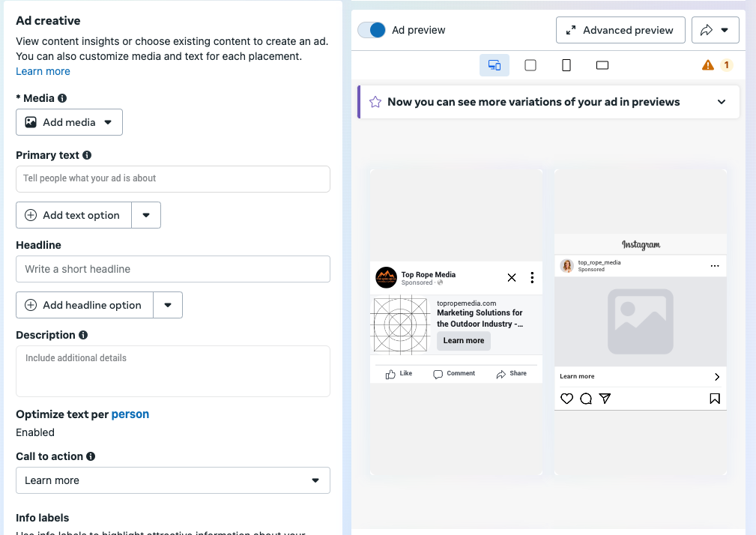Click the Marketing Solutions headline in preview
Viewport: 756px width, 535px height.
click(480, 318)
